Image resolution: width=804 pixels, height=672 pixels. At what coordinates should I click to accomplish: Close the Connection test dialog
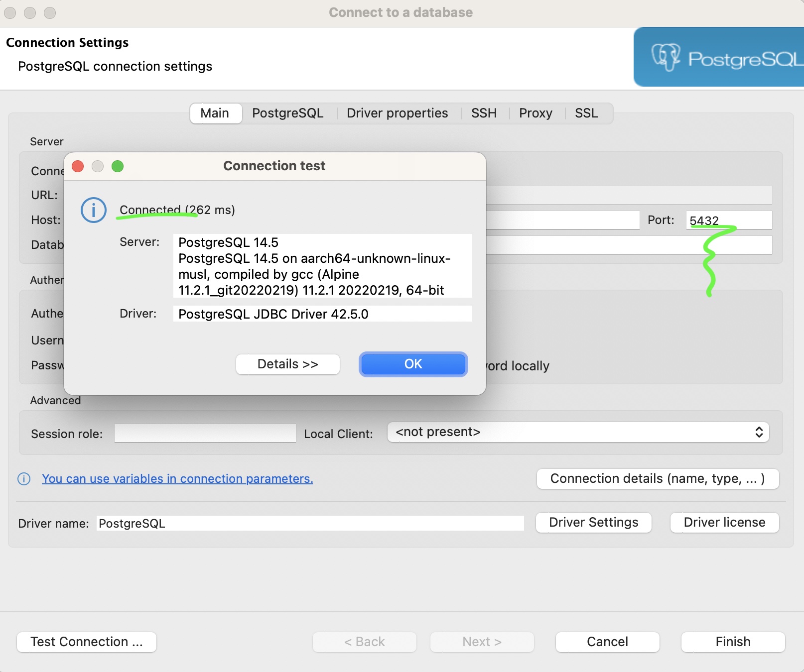(78, 166)
